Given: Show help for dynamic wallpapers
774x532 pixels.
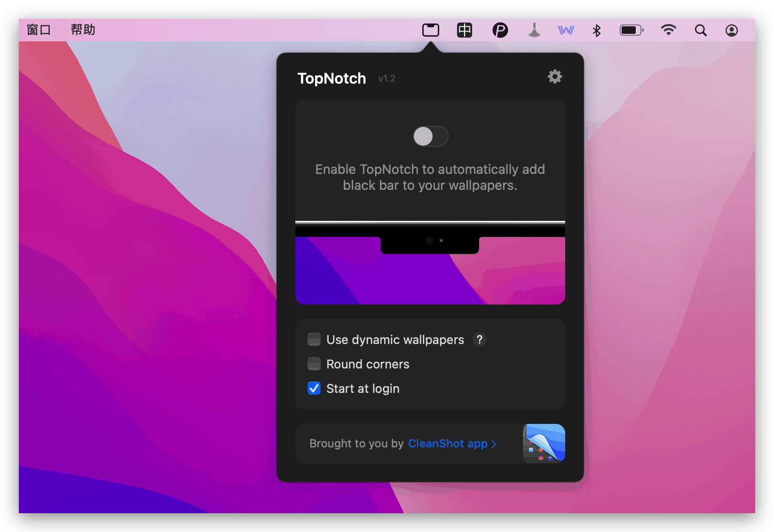Looking at the screenshot, I should (x=479, y=339).
